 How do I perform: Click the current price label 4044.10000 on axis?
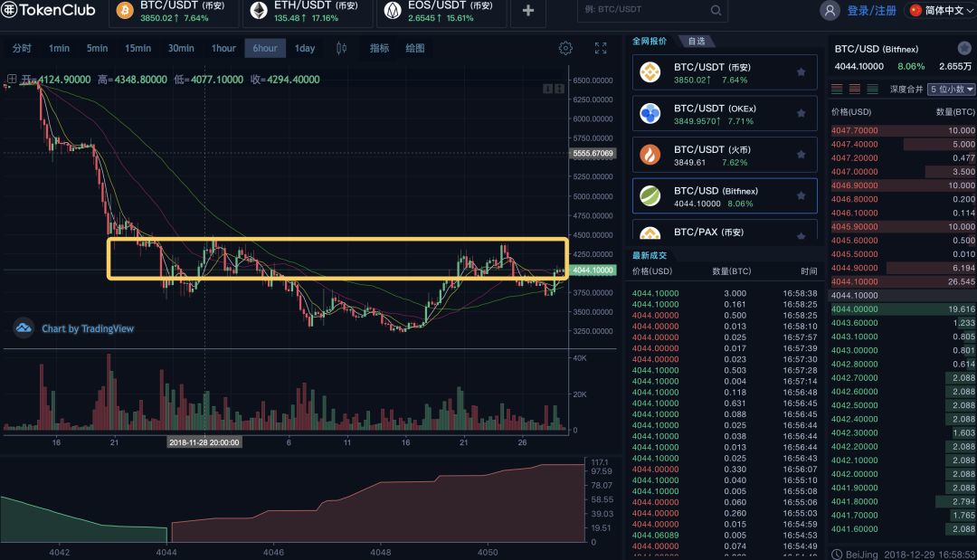(593, 270)
